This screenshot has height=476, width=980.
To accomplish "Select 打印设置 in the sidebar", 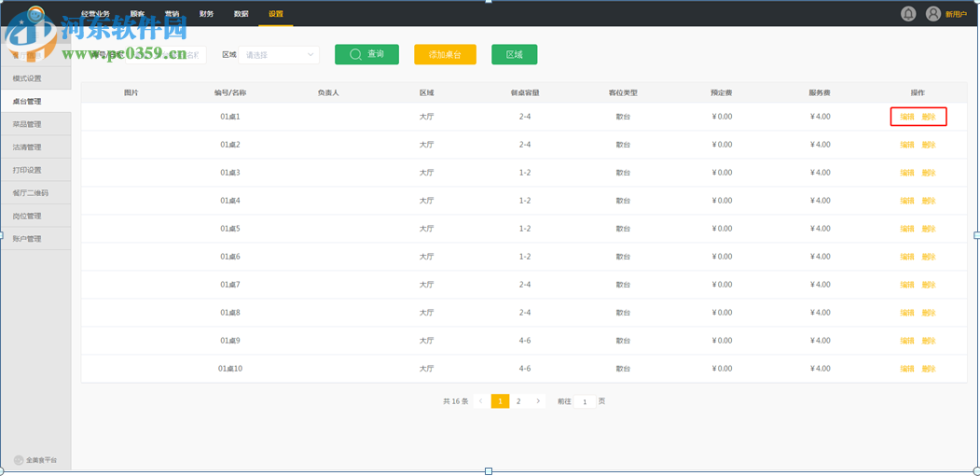I will point(27,170).
